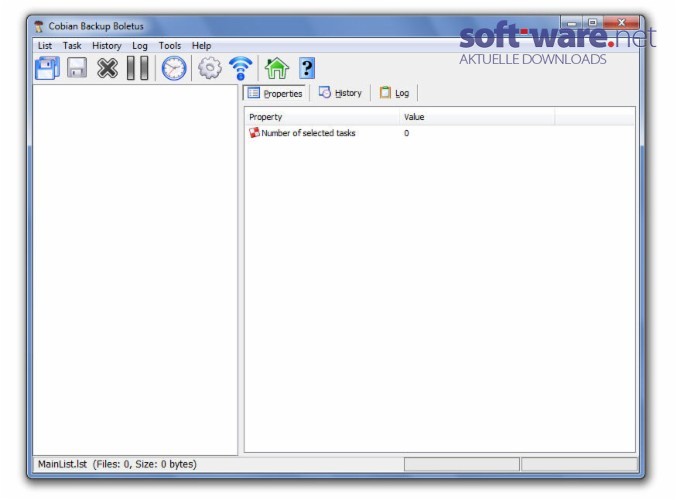Open options with the gear icon
Image resolution: width=677 pixels, height=500 pixels.
click(x=210, y=68)
